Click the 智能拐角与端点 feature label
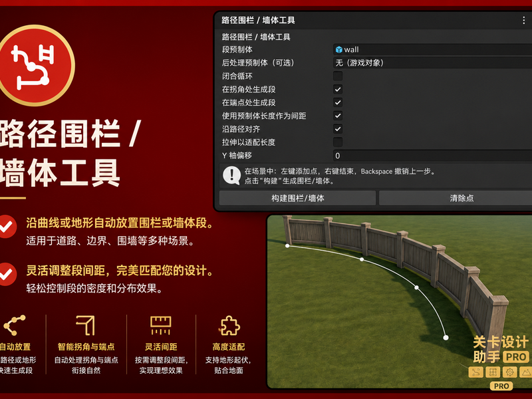The image size is (532, 399). [86, 346]
